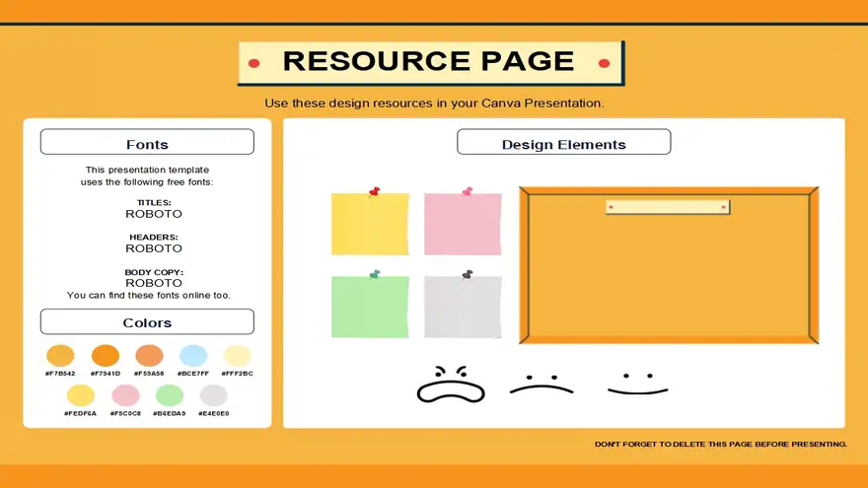Select 'You can find these fonts online too.'

pos(148,296)
